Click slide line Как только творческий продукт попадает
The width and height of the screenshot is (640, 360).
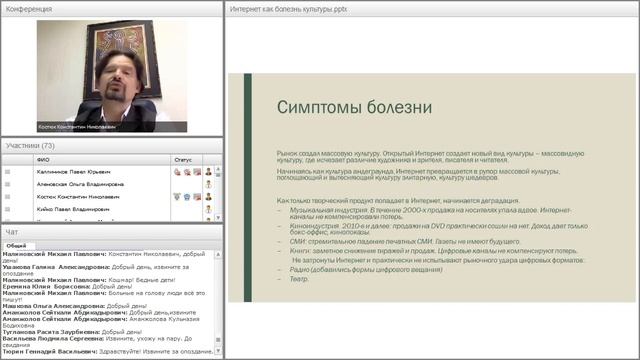398,200
